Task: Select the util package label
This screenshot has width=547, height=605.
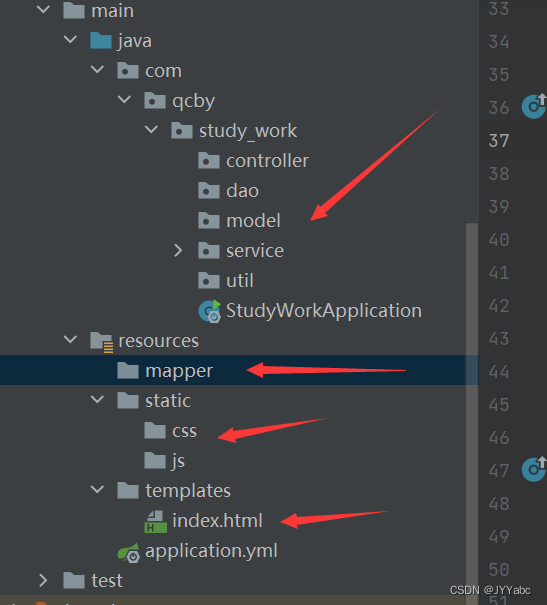Action: click(x=240, y=281)
